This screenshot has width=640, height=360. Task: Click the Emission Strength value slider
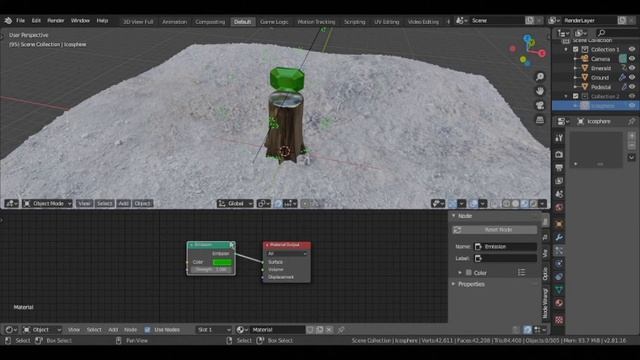click(x=211, y=269)
